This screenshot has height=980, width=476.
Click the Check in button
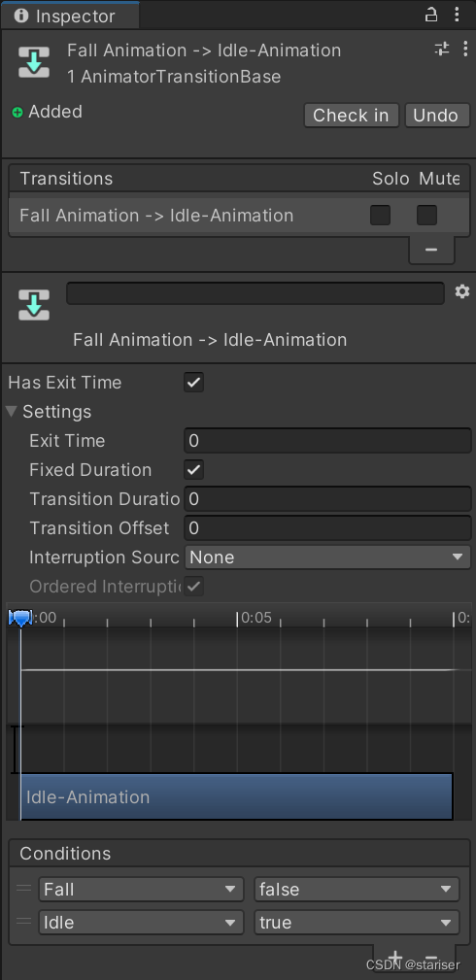pos(351,115)
